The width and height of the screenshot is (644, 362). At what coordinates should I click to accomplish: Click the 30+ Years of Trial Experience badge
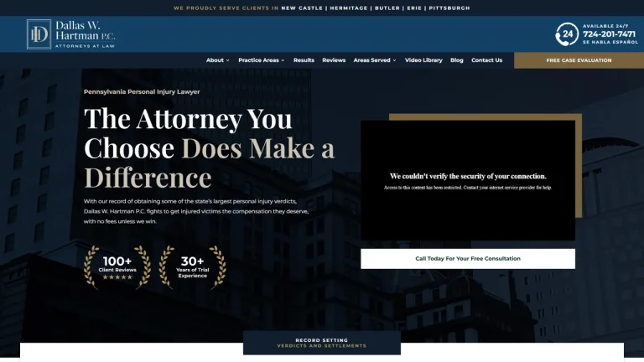click(192, 267)
